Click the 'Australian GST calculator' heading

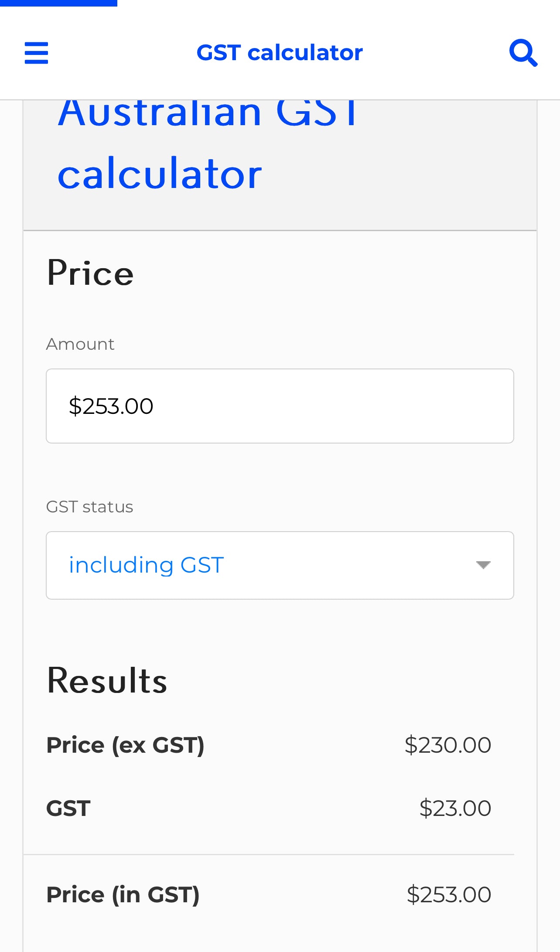[x=207, y=144]
